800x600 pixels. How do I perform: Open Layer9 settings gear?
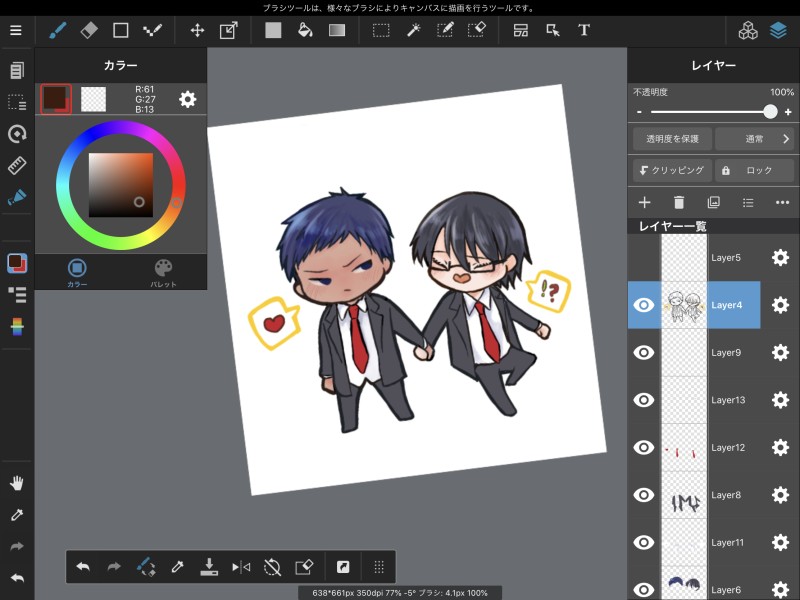(x=780, y=353)
